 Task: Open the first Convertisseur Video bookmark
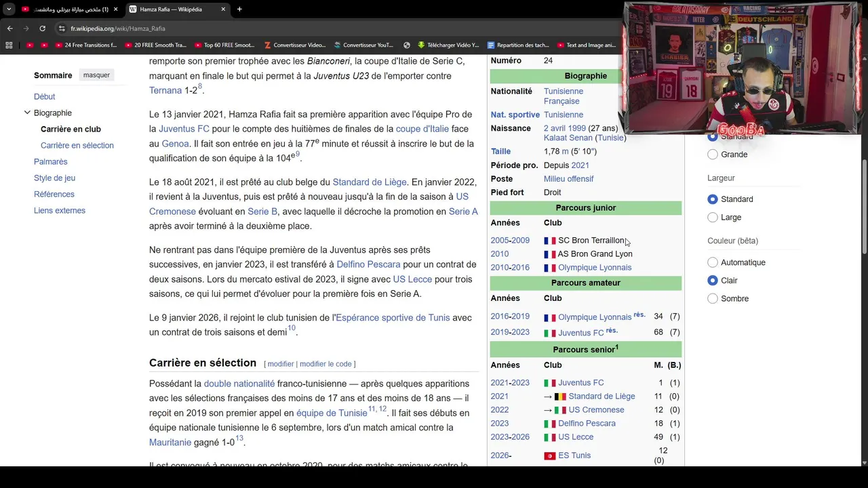click(x=295, y=45)
